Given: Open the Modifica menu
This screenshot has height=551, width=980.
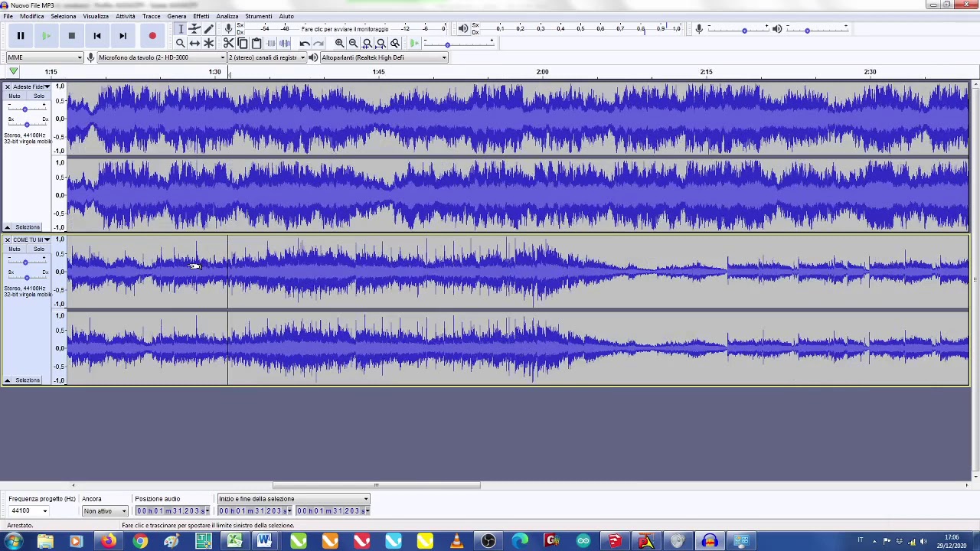Looking at the screenshot, I should 31,16.
